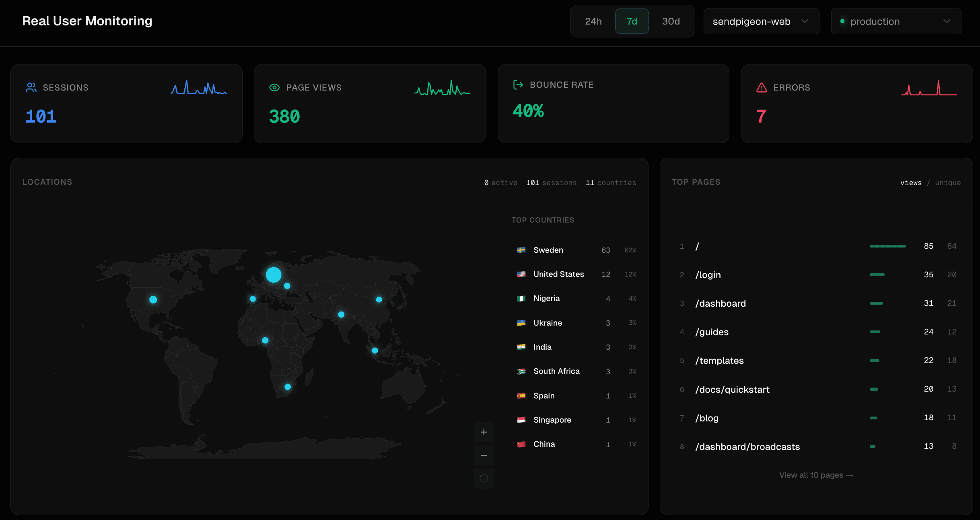Switch Top Pages metric to views
Image resolution: width=980 pixels, height=520 pixels.
click(911, 182)
